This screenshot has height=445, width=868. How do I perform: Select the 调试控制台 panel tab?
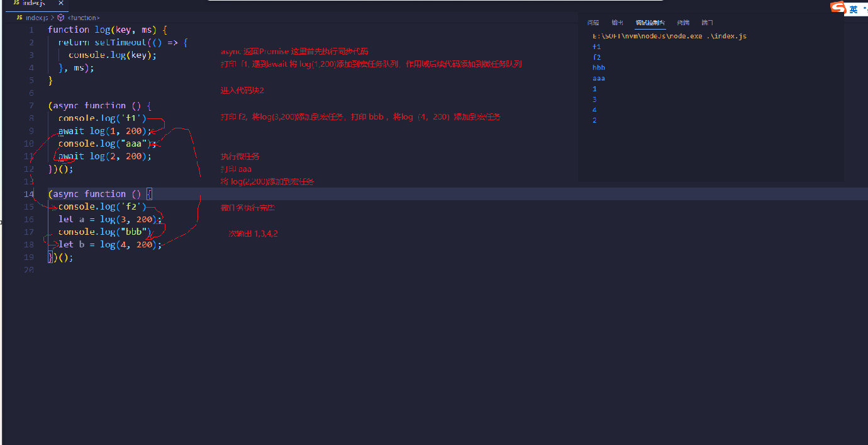click(650, 23)
